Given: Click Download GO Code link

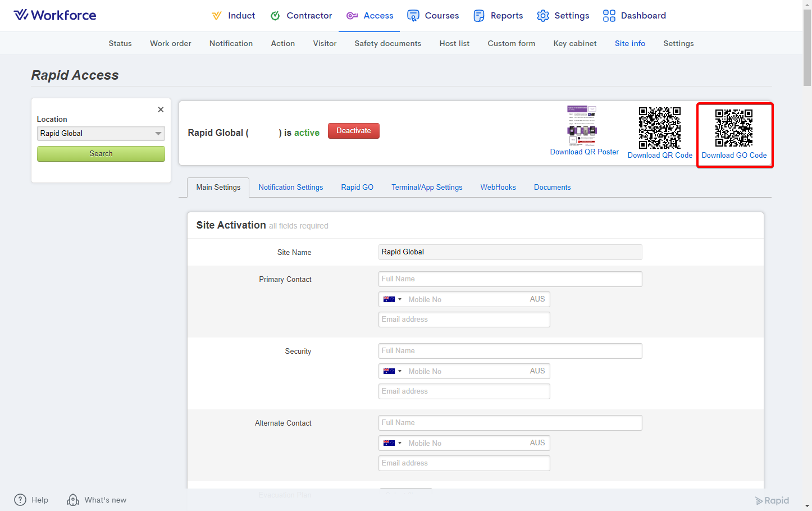Looking at the screenshot, I should point(734,156).
